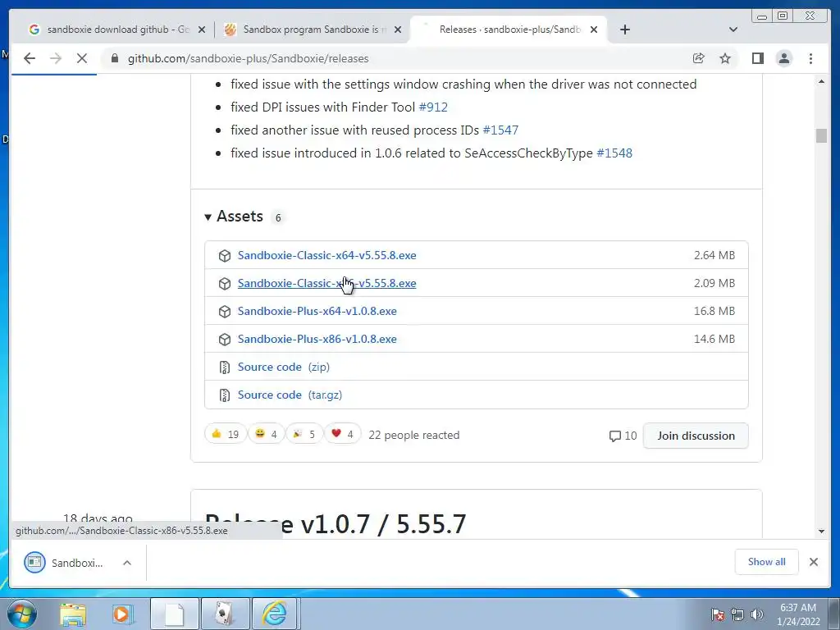
Task: Bookmark this page with the star
Action: 725,58
